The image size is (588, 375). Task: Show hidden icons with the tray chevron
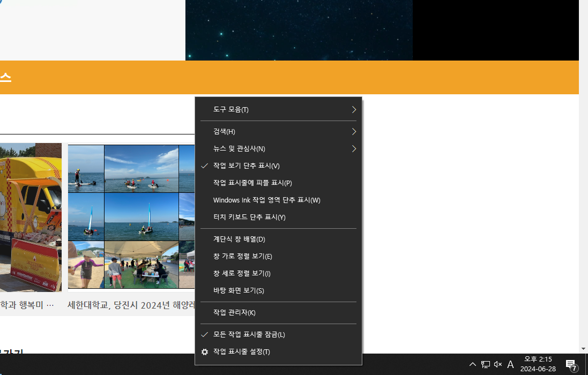click(472, 364)
